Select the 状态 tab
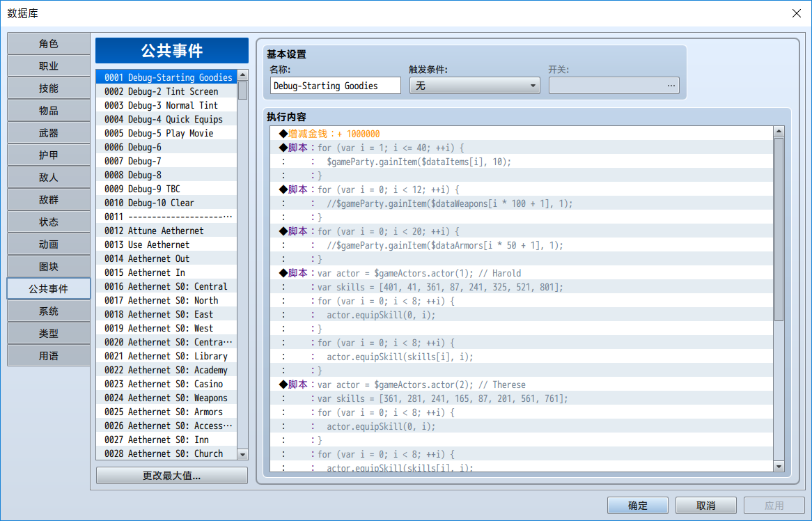The height and width of the screenshot is (521, 812). 49,222
